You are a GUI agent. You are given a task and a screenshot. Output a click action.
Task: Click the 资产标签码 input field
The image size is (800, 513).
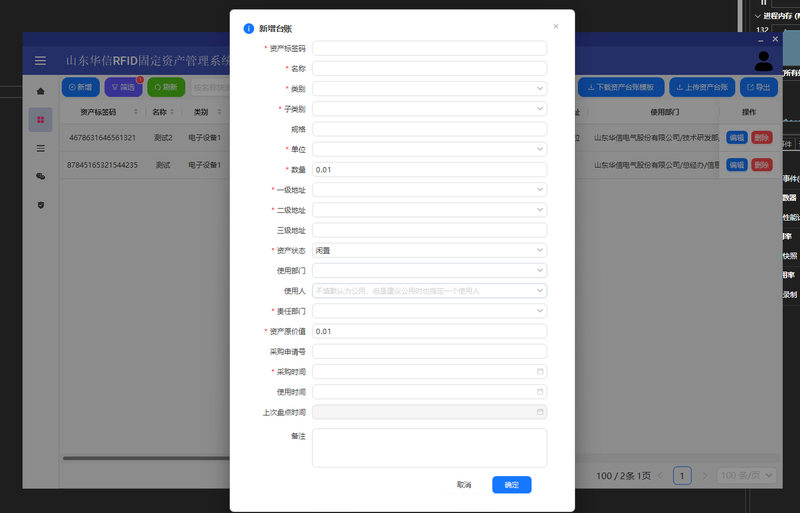coord(430,48)
